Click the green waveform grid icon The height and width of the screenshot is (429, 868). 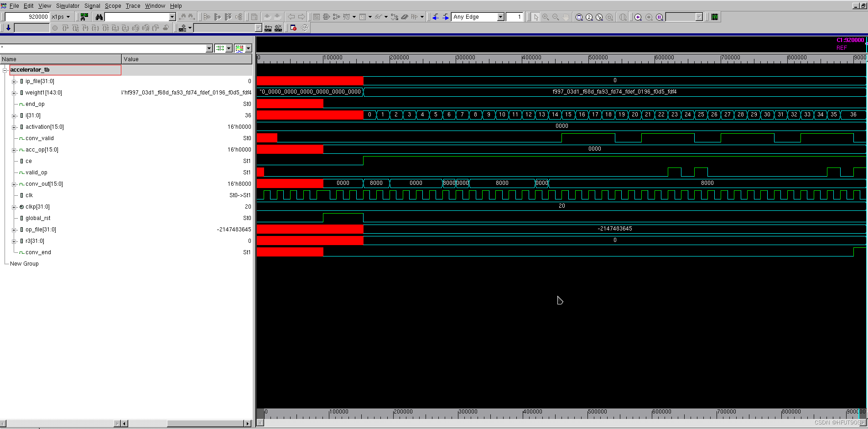[x=715, y=17]
